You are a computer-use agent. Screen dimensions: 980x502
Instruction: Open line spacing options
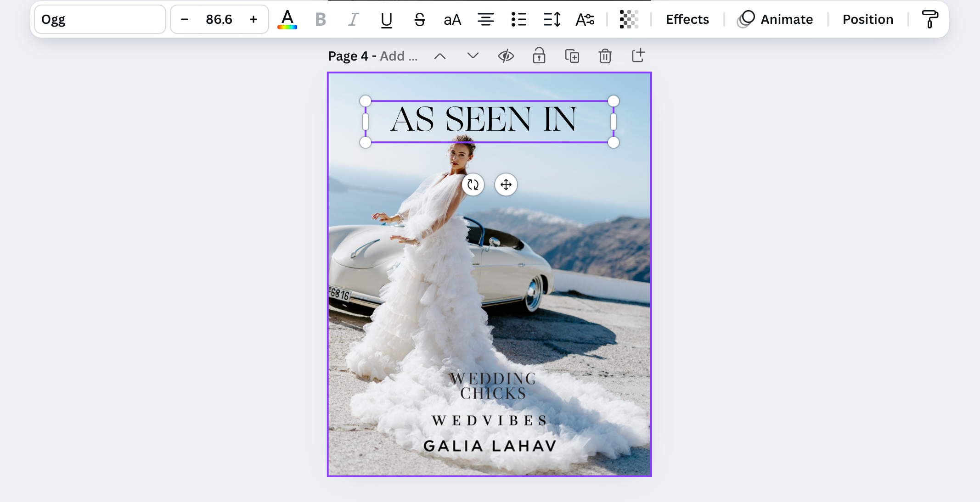552,19
